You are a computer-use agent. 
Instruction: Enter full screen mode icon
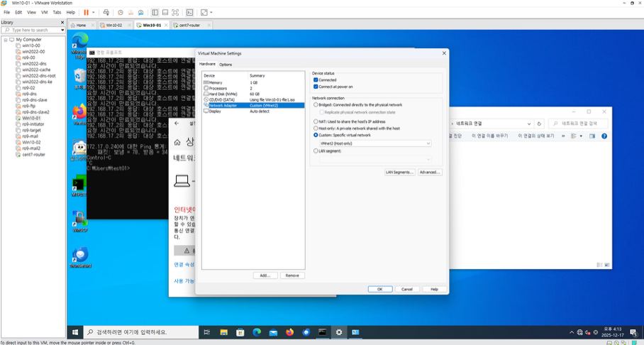pos(175,12)
